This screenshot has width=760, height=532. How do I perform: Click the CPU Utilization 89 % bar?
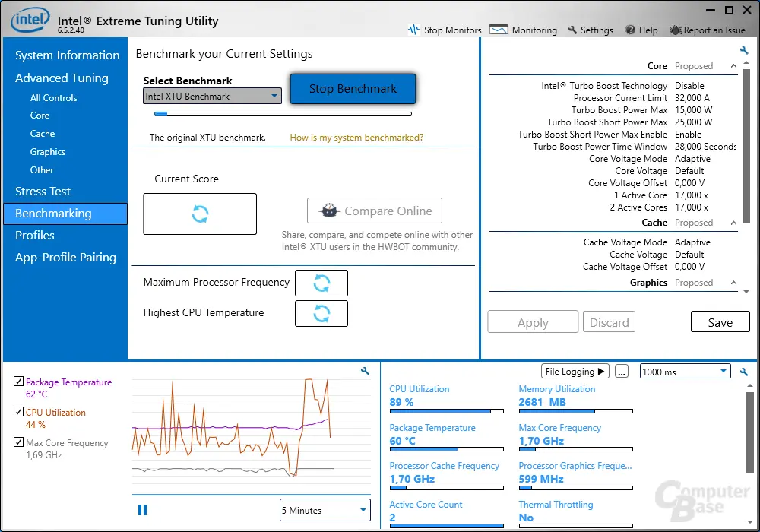(x=446, y=411)
